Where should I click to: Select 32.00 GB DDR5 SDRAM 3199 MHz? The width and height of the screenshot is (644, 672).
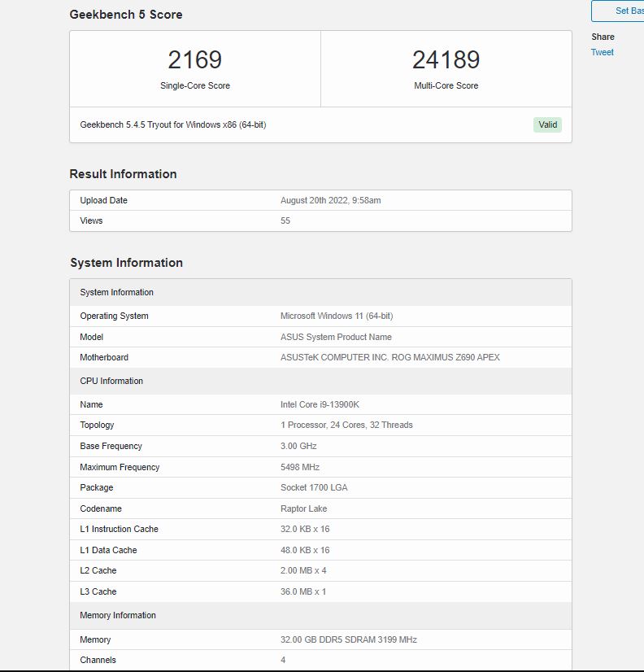click(x=349, y=639)
